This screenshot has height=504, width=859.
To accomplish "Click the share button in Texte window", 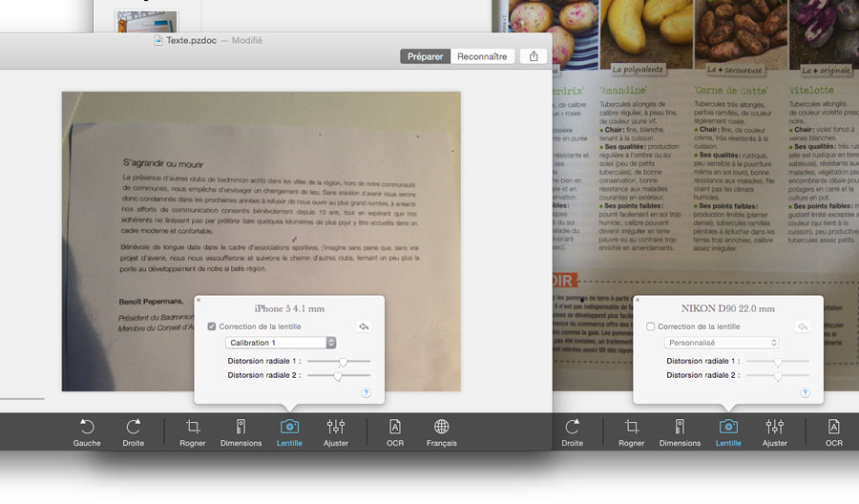I will (x=534, y=56).
